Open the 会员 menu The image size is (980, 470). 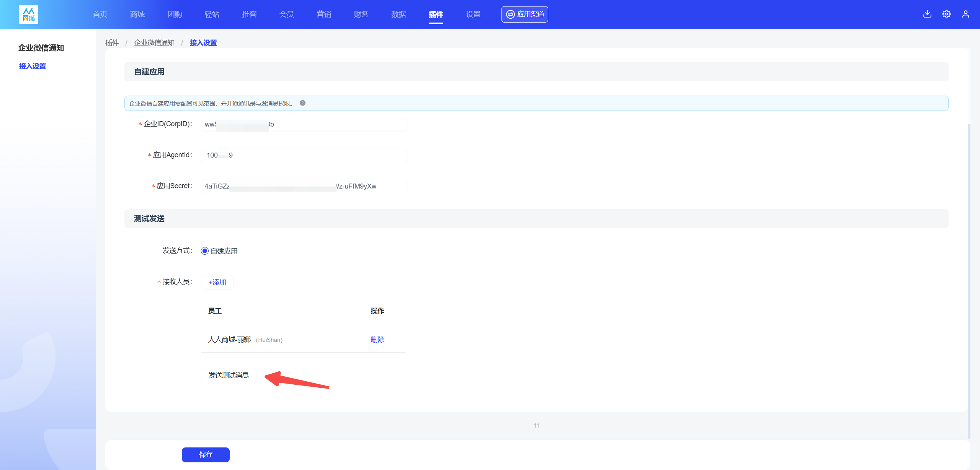tap(287, 14)
